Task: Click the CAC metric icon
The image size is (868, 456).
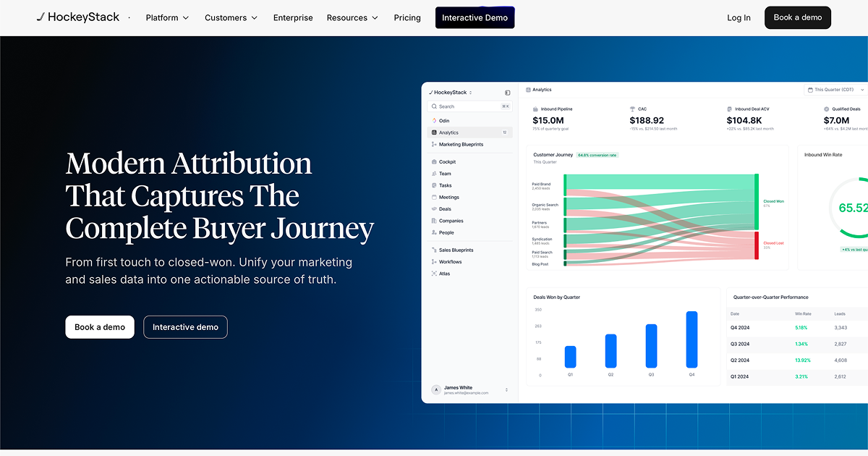Action: (632, 109)
